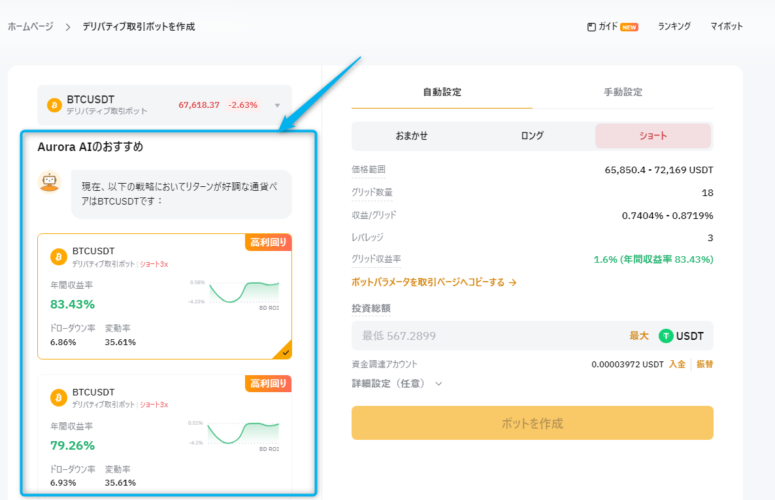Viewport: 775px width, 500px height.
Task: Click ショート3x tag on 83.43% card
Action: [x=154, y=264]
